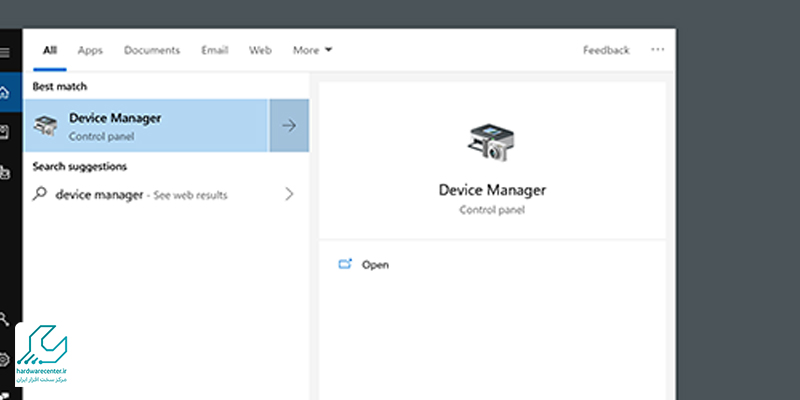This screenshot has height=400, width=800.
Task: Click the large Device Manager icon in preview pane
Action: pos(491,144)
